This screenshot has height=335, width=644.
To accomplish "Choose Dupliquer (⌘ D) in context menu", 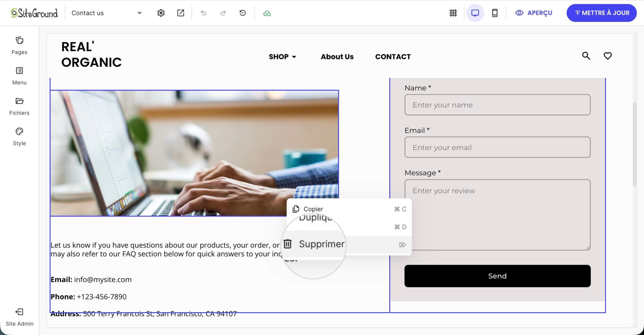I will tap(349, 227).
